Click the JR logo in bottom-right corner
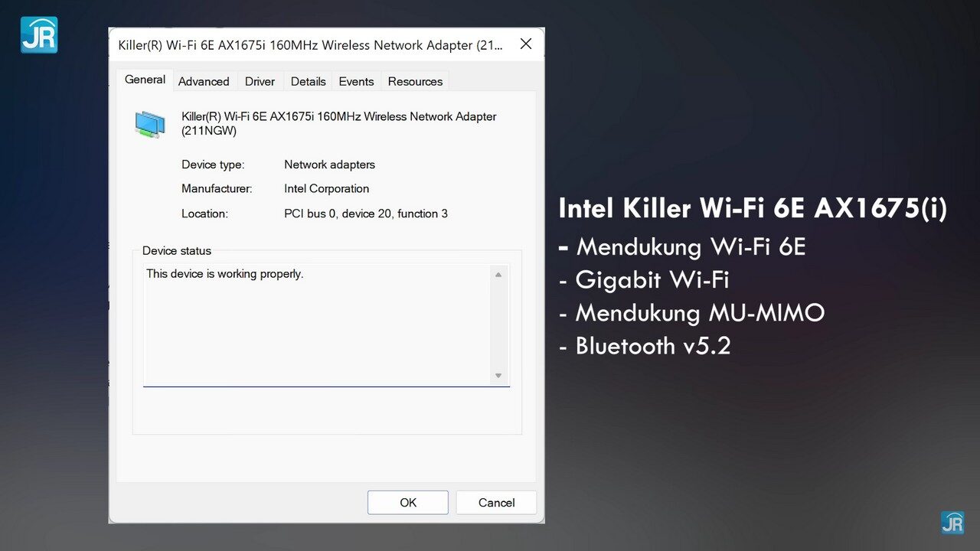This screenshot has height=551, width=980. [952, 522]
